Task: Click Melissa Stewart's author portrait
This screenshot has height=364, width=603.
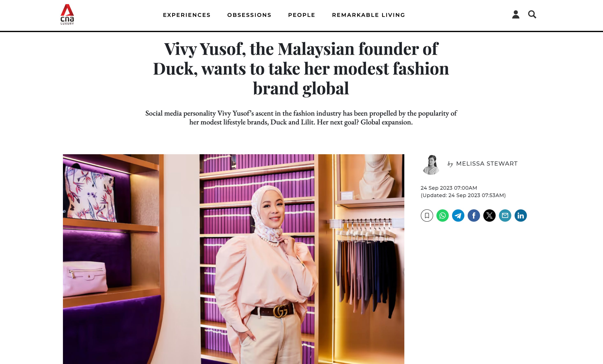Action: tap(431, 165)
